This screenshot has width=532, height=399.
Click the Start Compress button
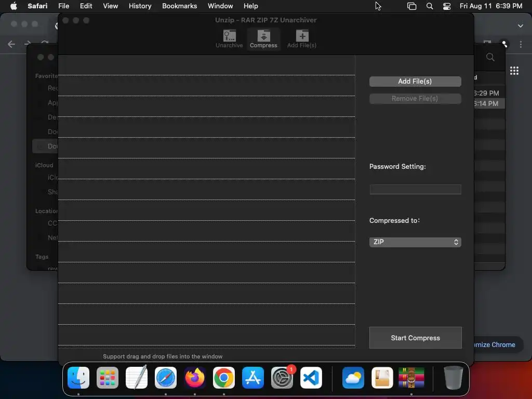[x=415, y=338]
